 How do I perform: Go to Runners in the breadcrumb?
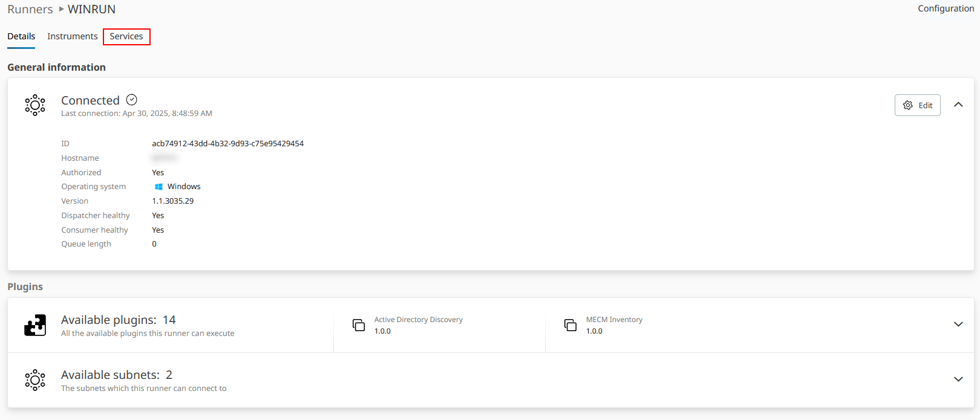point(30,9)
